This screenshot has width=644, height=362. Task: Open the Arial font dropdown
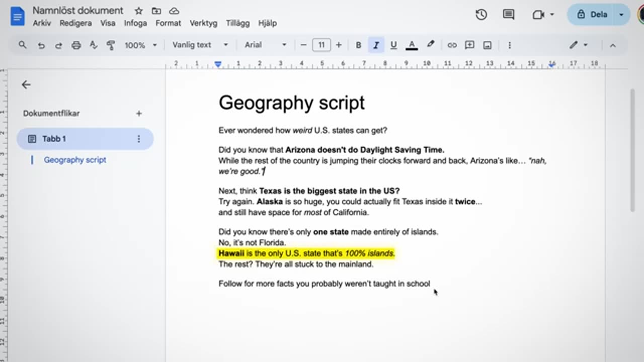click(266, 45)
